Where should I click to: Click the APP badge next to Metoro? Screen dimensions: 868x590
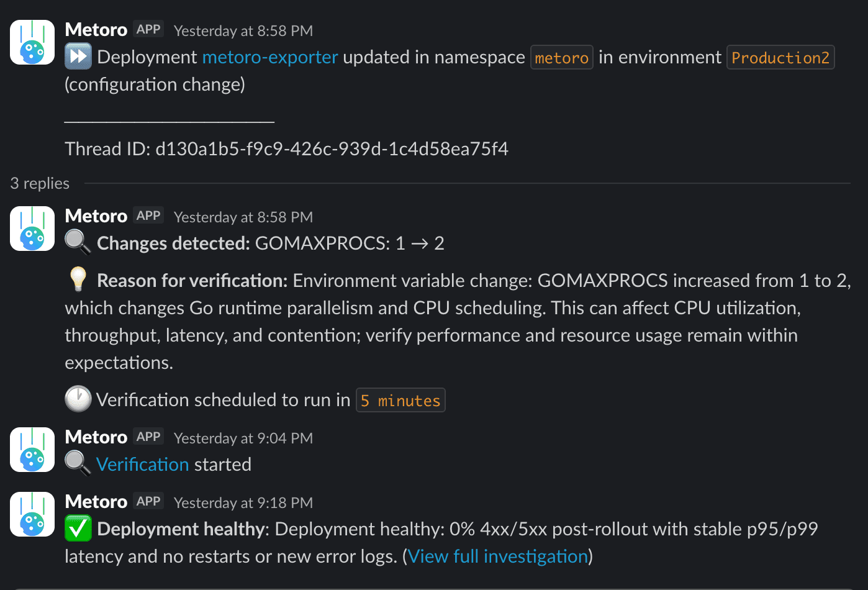(x=148, y=29)
